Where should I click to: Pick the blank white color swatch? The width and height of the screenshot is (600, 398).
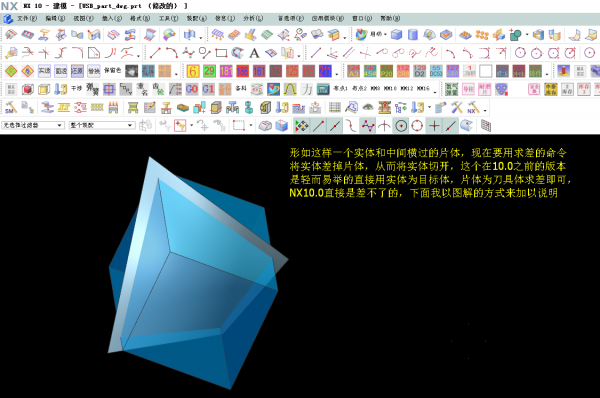pyautogui.click(x=486, y=71)
